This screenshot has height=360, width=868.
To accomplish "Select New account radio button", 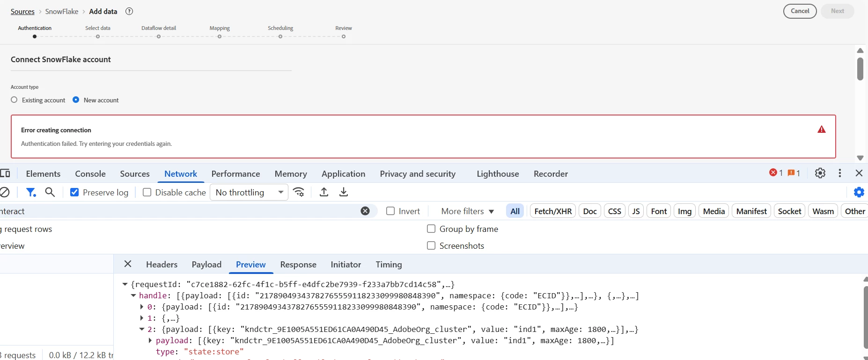I will click(76, 100).
